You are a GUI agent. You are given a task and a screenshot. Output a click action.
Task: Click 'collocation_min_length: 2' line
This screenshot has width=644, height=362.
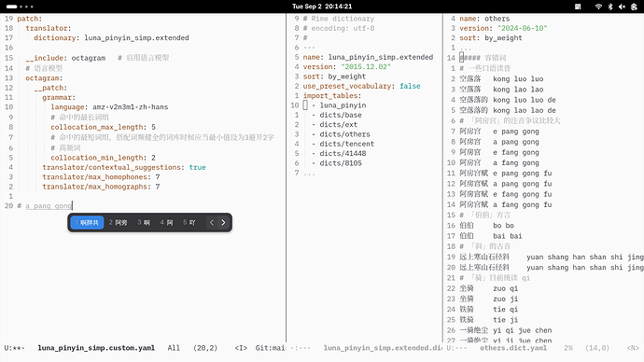pos(103,158)
